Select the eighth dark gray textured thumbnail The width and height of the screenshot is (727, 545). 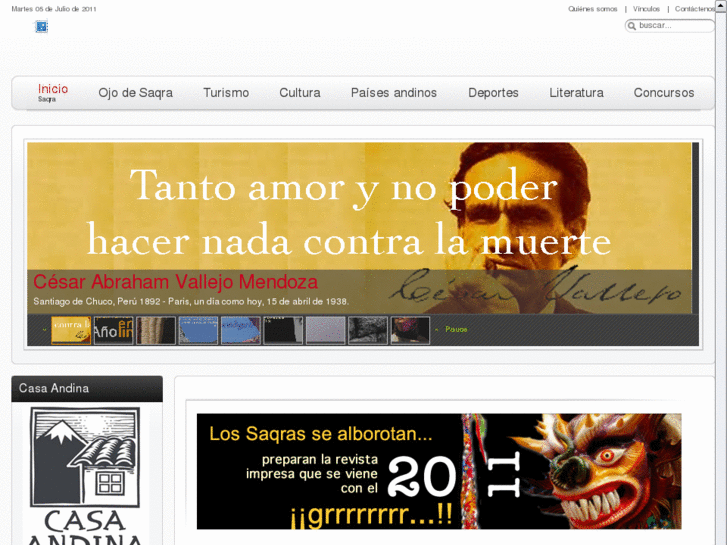(368, 330)
